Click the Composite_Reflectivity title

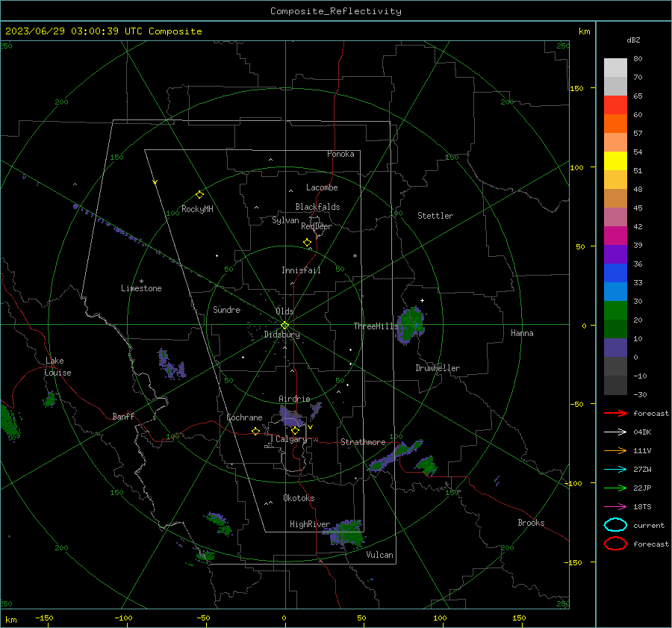point(336,11)
